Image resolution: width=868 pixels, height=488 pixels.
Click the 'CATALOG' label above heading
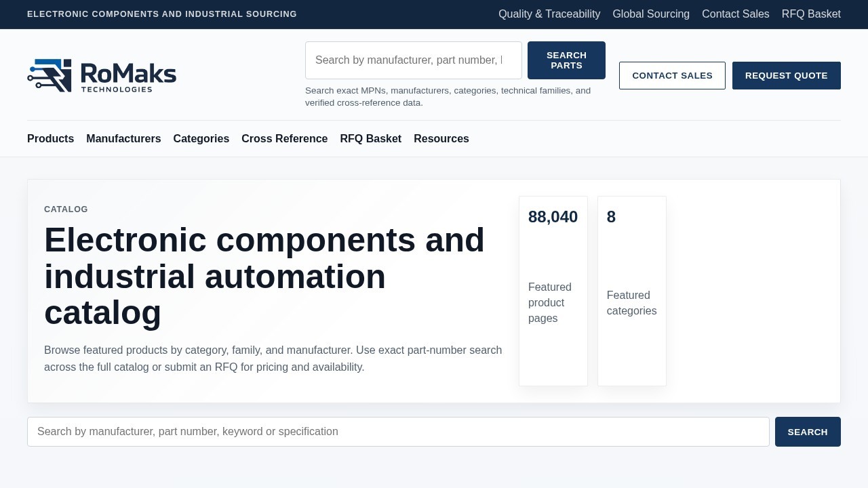point(66,209)
